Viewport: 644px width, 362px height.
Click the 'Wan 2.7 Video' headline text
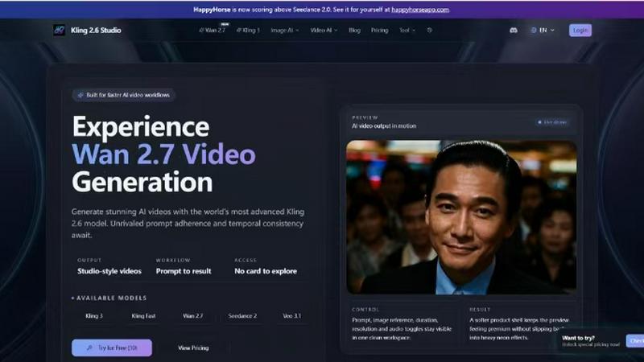[163, 154]
